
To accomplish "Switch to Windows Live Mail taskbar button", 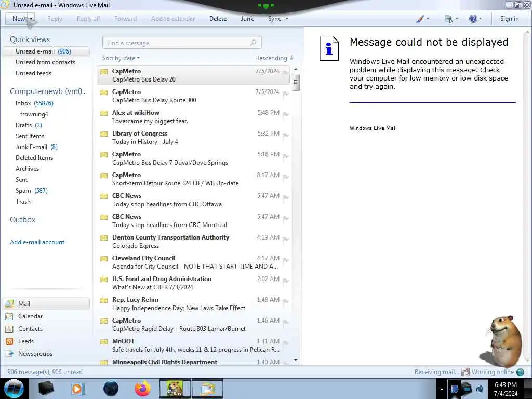I will 207,389.
